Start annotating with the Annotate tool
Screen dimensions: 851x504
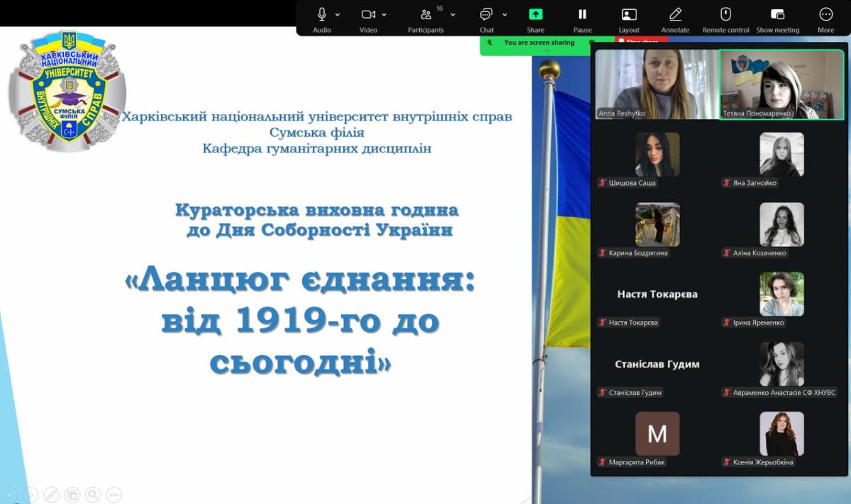(x=675, y=15)
